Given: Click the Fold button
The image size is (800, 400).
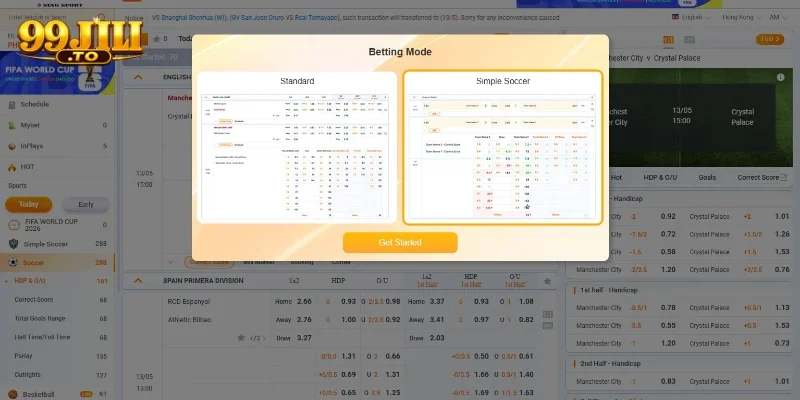Looking at the screenshot, I should coord(770,39).
